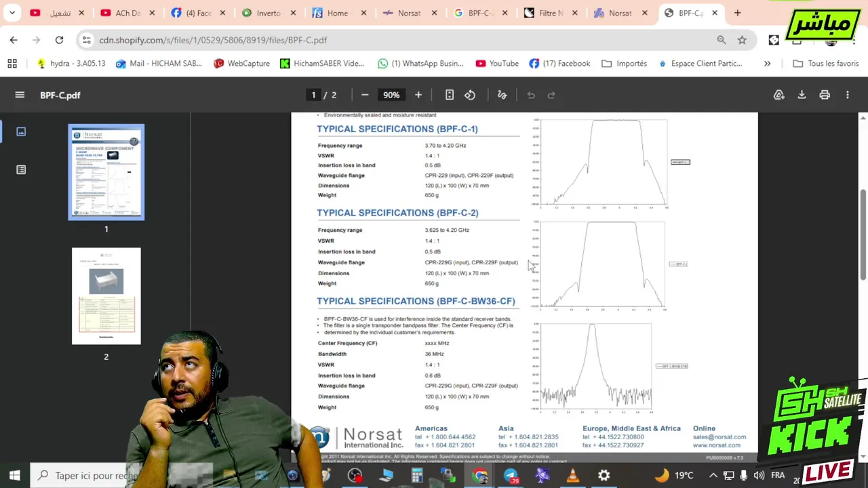Image resolution: width=868 pixels, height=488 pixels.
Task: View site information icon in address bar
Action: tap(86, 40)
